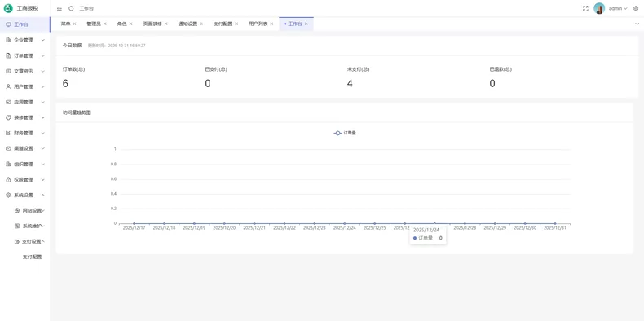Screen dimensions: 644x321
Task: Click the 用户管理 person icon
Action: pyautogui.click(x=8, y=86)
